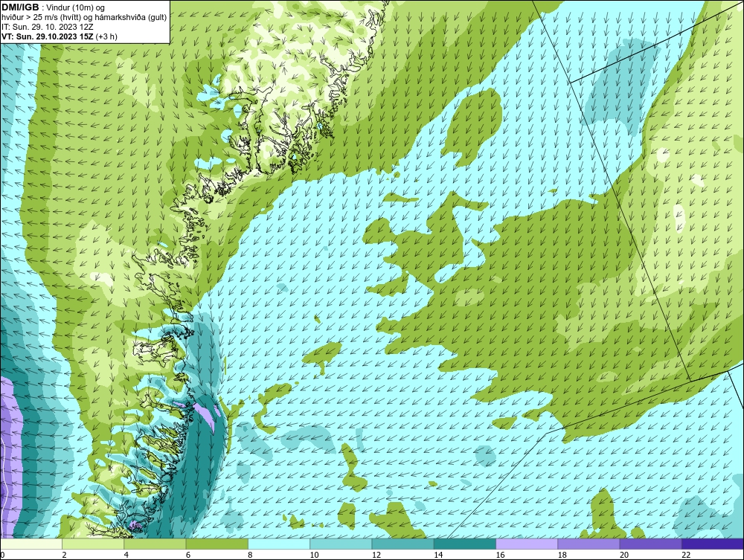The height and width of the screenshot is (560, 744).
Task: Click the 6–8 m/s olive green legend swatch
Action: point(217,544)
